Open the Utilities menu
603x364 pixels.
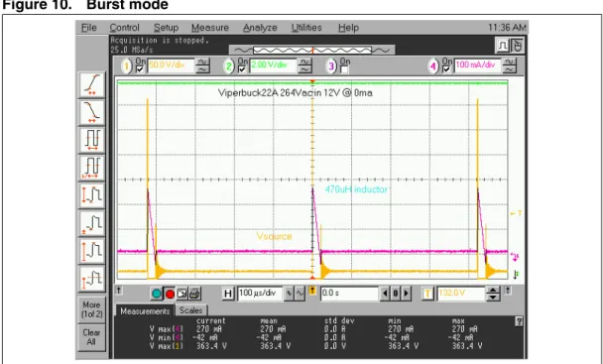coord(306,28)
